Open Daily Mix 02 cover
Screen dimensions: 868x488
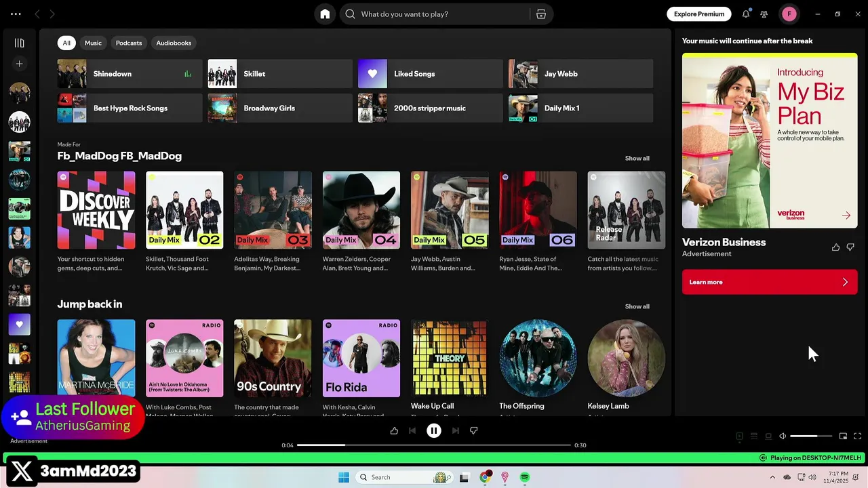pyautogui.click(x=184, y=210)
